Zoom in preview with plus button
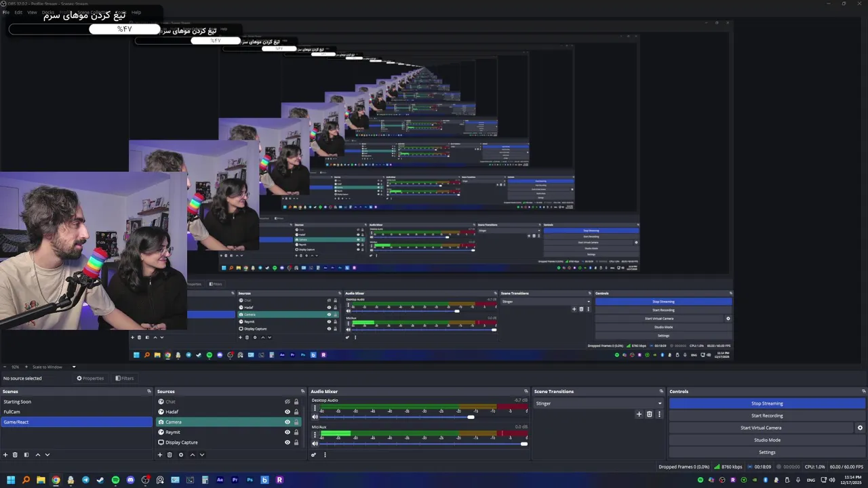 (x=26, y=367)
